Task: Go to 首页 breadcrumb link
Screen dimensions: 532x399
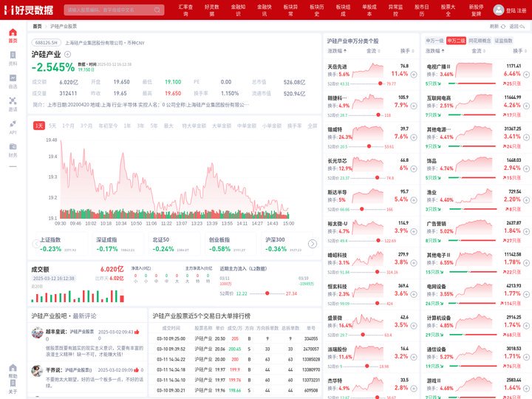Action: (x=37, y=27)
